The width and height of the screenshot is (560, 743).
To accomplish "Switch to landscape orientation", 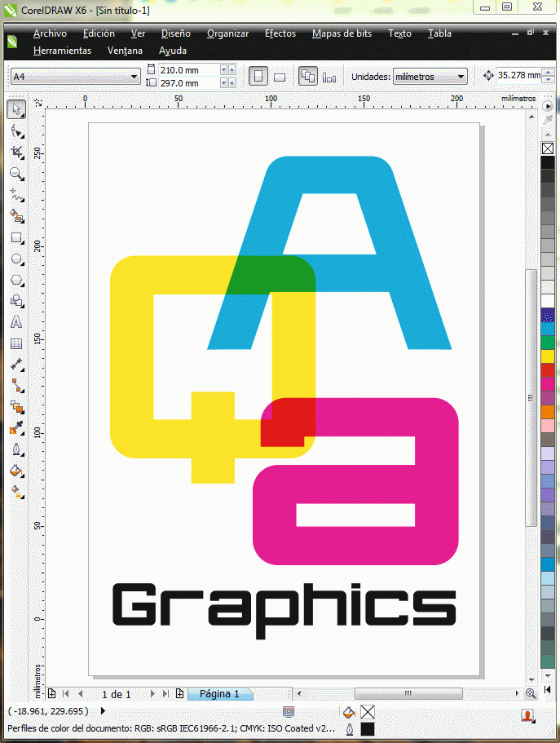I will click(x=280, y=77).
